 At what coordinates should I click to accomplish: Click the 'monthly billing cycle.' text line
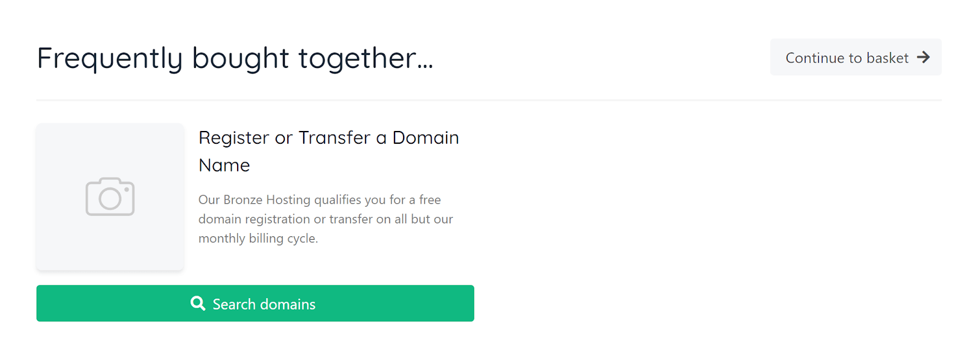pyautogui.click(x=258, y=238)
